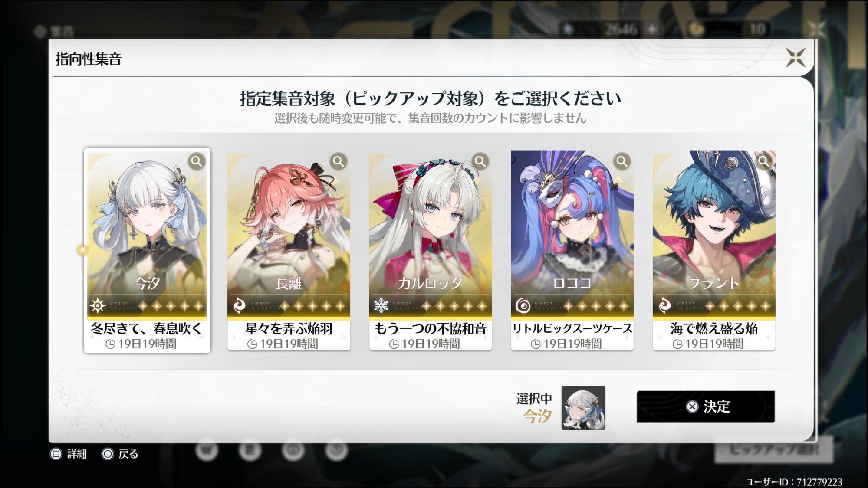Open magnifier details on カルロッタ card
The height and width of the screenshot is (488, 868).
480,162
